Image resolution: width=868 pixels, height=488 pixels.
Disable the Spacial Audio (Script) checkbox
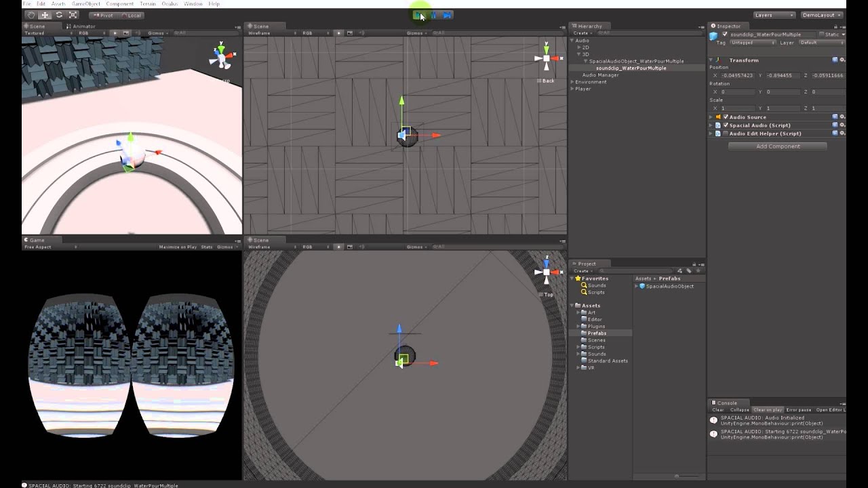point(726,125)
